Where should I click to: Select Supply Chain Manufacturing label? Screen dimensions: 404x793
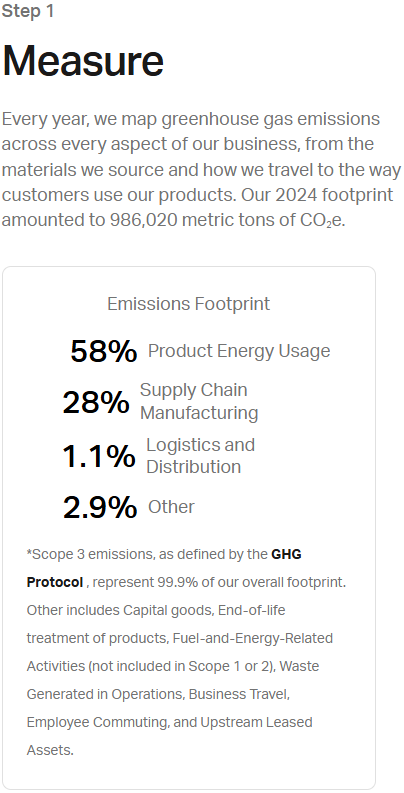pyautogui.click(x=199, y=402)
